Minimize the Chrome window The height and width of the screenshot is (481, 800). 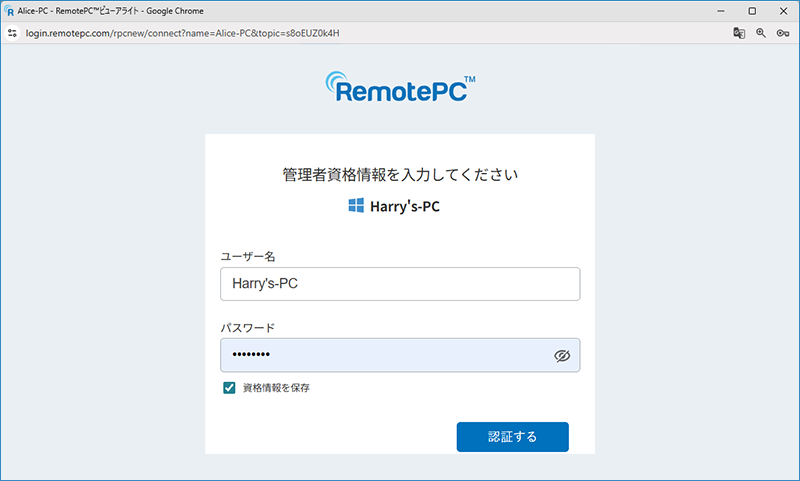pyautogui.click(x=720, y=11)
